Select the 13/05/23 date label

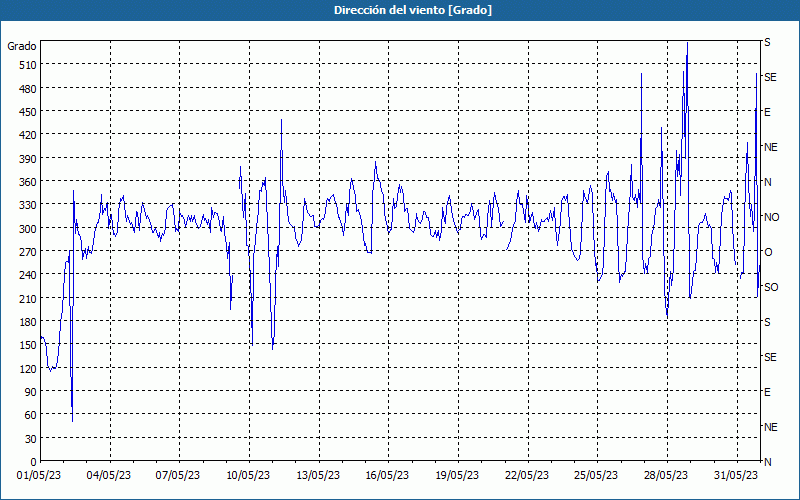(x=318, y=476)
